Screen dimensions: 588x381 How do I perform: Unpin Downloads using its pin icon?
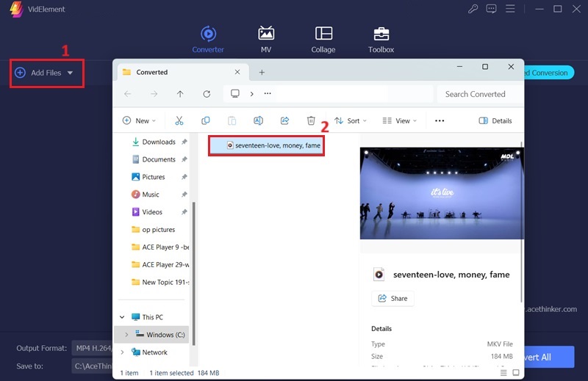point(184,142)
